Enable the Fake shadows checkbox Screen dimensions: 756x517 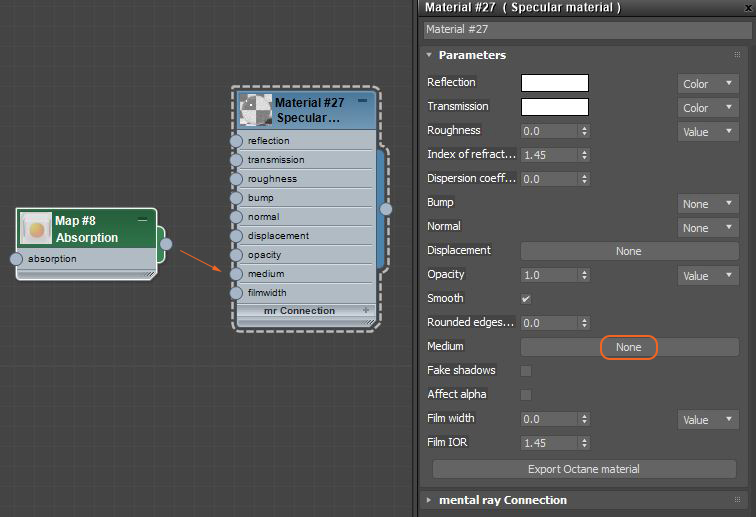(526, 371)
